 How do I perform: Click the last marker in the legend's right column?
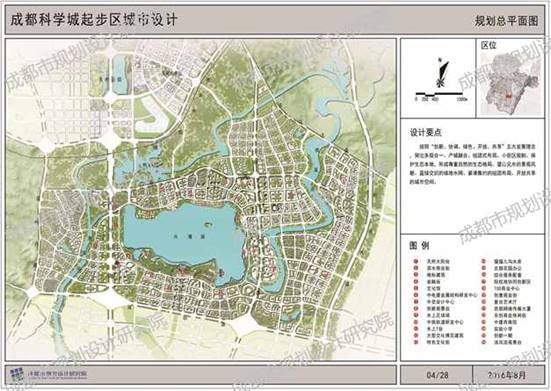point(484,342)
